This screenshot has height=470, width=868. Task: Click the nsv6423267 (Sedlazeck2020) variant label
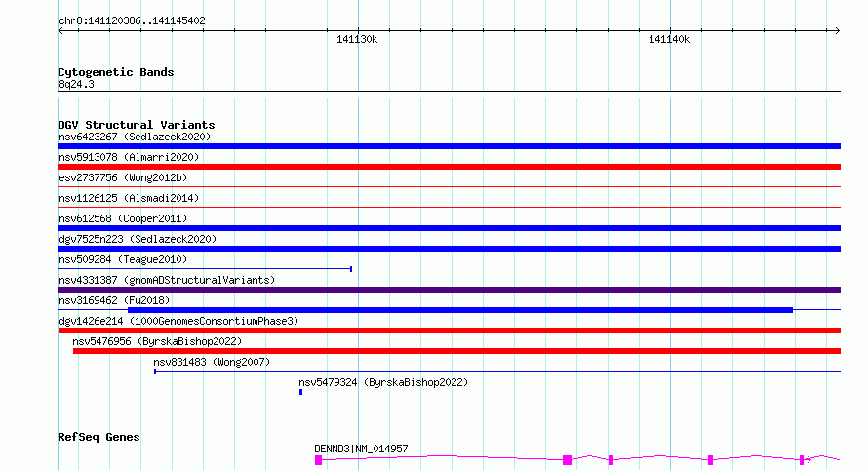(135, 137)
